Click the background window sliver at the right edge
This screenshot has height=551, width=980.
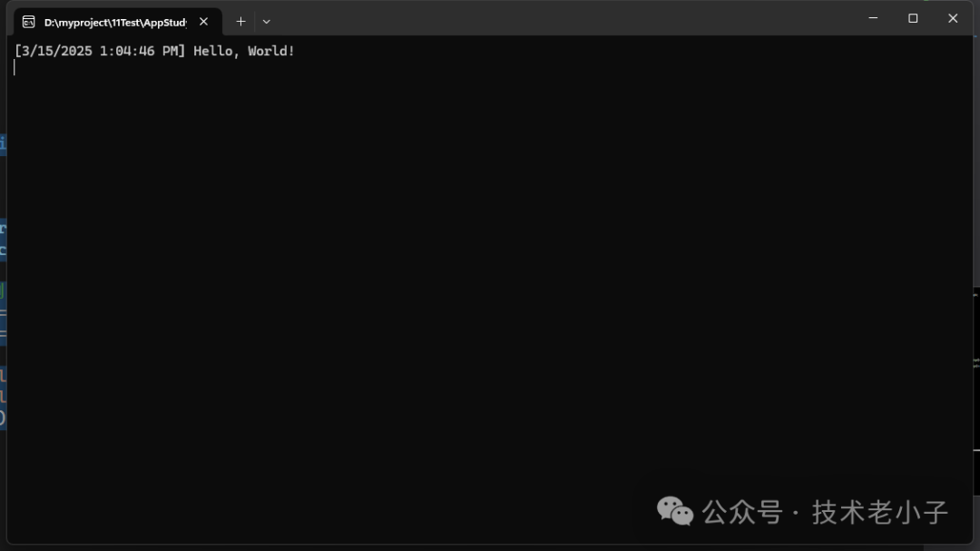tap(976, 375)
